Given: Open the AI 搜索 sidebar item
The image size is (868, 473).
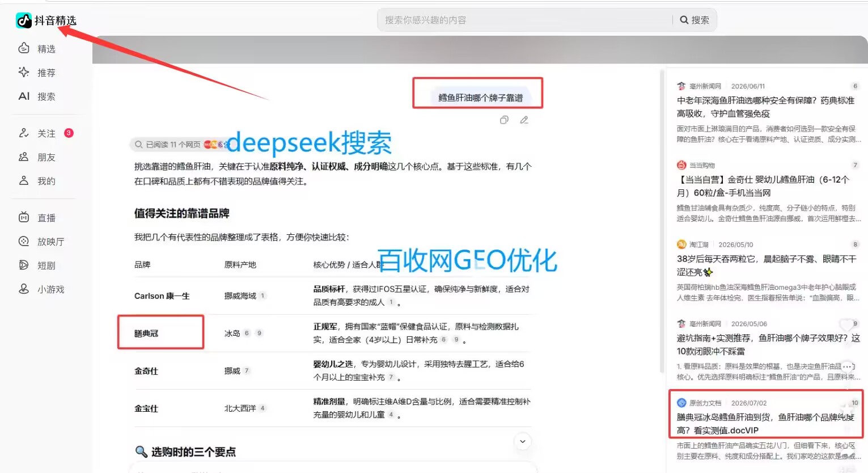Looking at the screenshot, I should [x=37, y=96].
